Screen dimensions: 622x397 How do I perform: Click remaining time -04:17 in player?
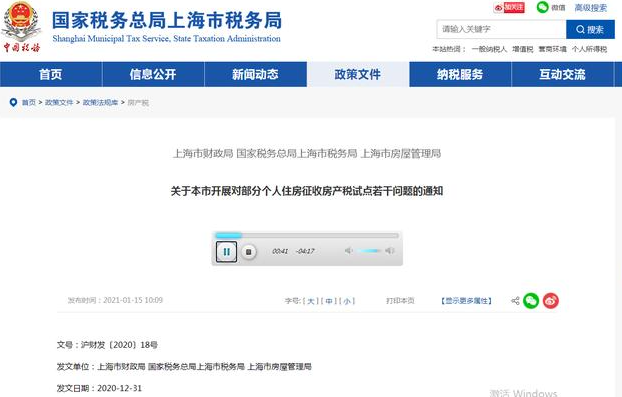coord(305,251)
